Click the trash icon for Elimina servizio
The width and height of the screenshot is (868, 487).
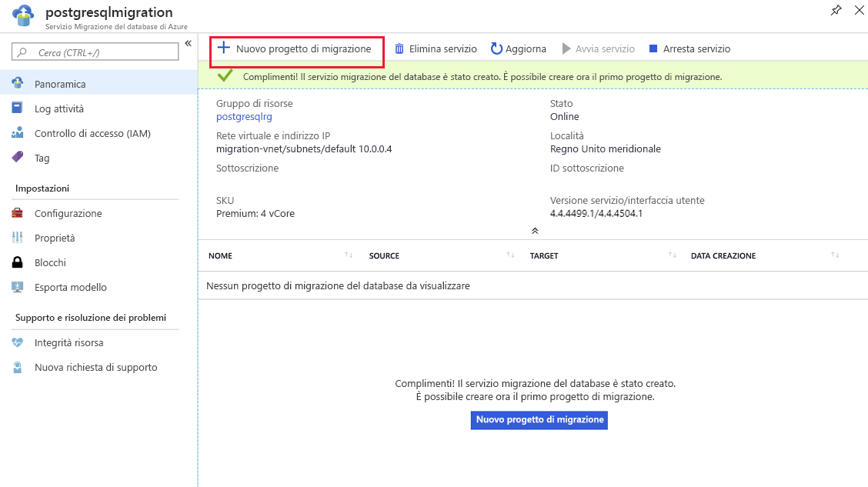pyautogui.click(x=399, y=48)
